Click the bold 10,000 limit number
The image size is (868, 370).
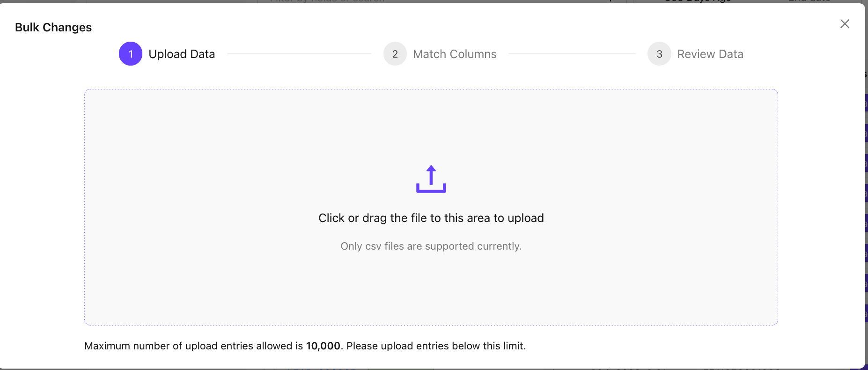point(323,346)
